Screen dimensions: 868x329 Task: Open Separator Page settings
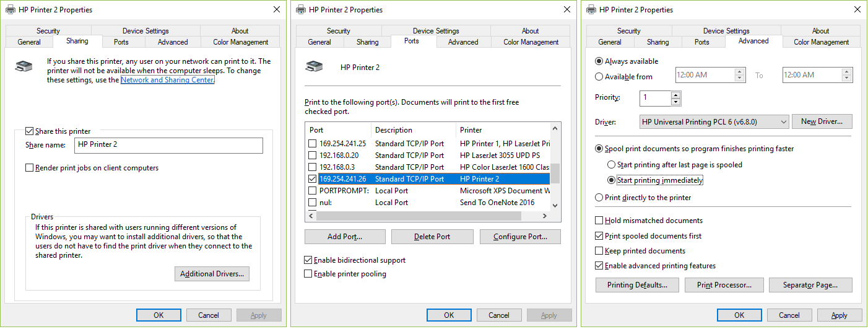click(810, 285)
